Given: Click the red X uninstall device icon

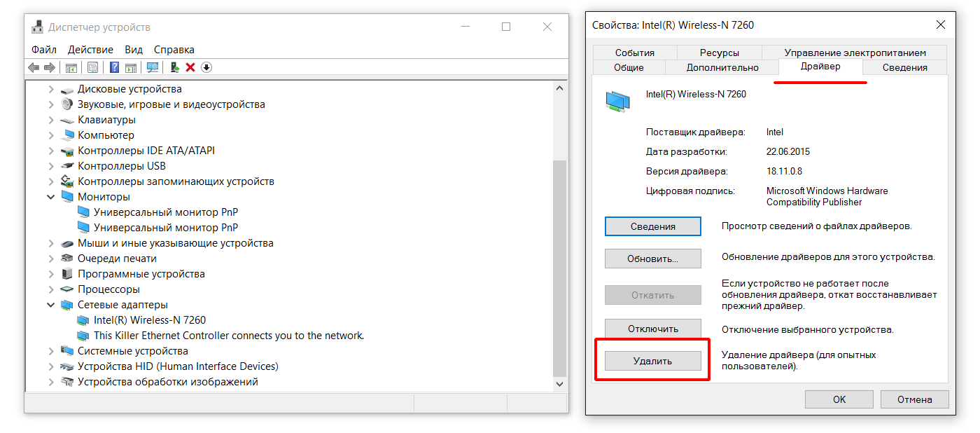Looking at the screenshot, I should (x=190, y=67).
